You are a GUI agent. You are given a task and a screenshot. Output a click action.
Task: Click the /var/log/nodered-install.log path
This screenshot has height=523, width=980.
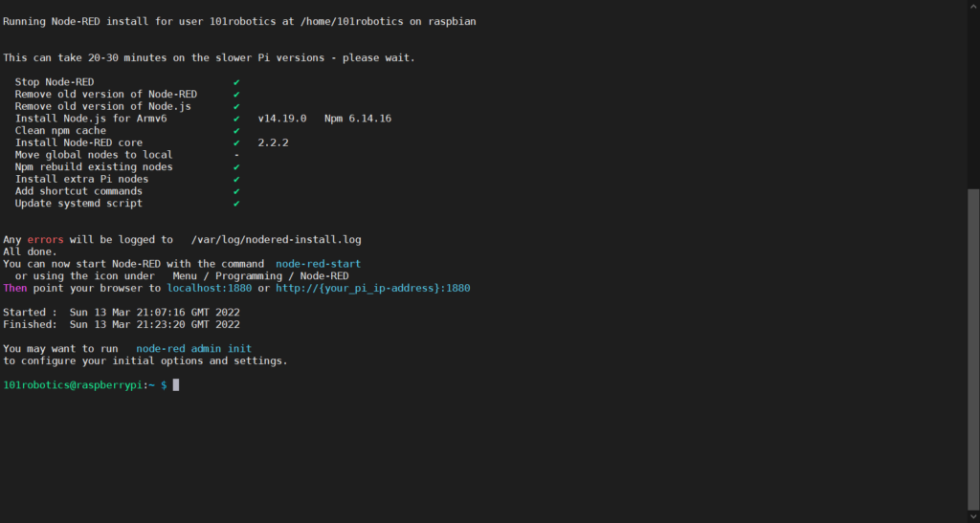tap(276, 240)
